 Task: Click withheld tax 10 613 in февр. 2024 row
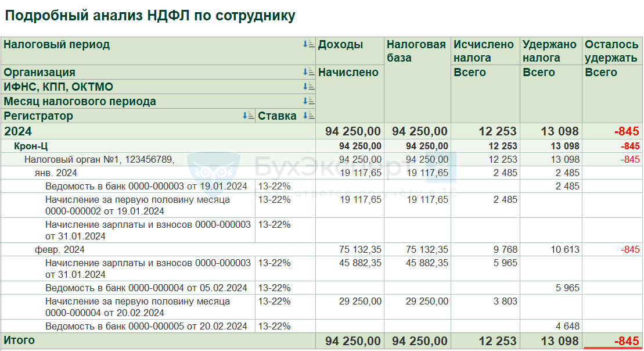tap(564, 249)
